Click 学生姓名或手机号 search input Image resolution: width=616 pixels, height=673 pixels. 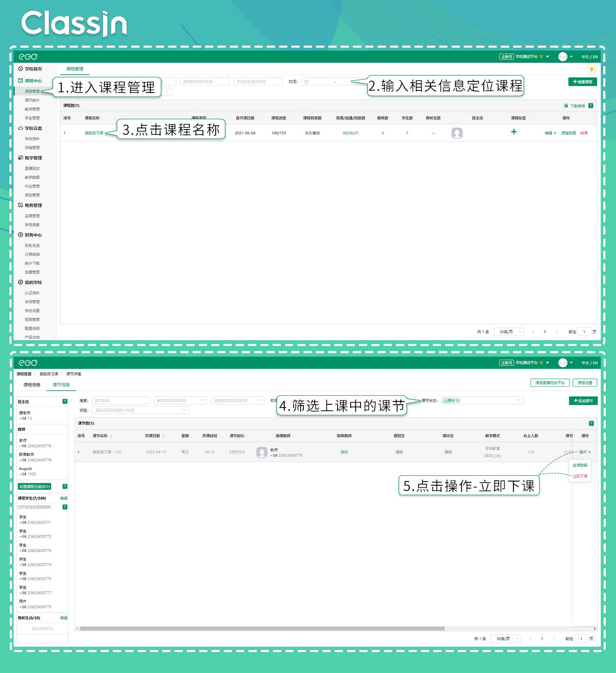[x=258, y=82]
